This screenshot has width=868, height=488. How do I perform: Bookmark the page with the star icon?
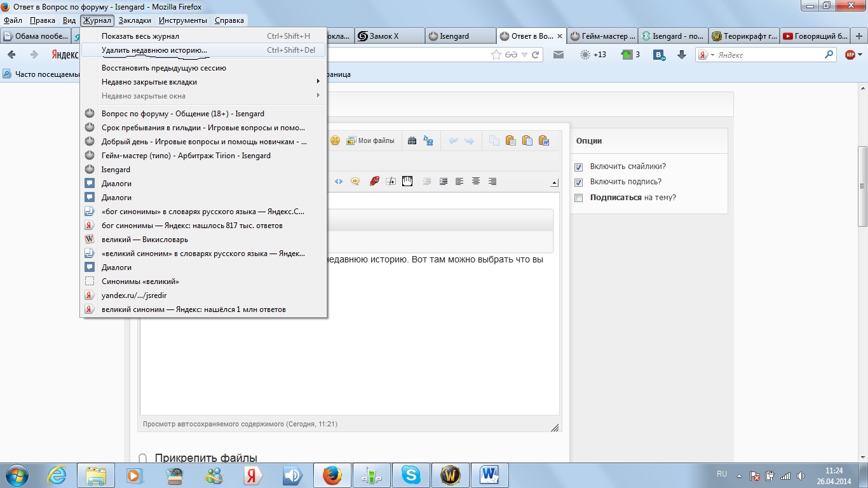496,55
